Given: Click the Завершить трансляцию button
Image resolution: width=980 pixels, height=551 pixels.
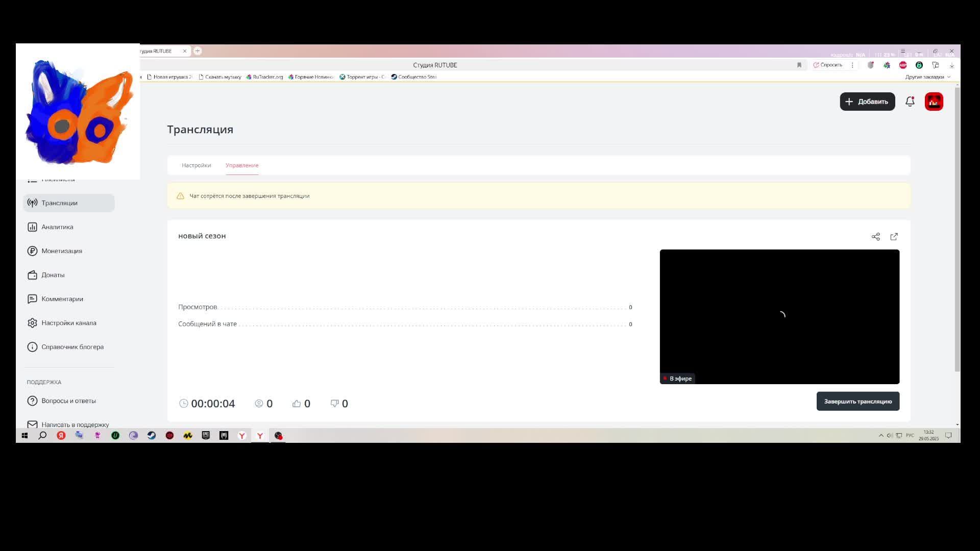Looking at the screenshot, I should point(858,402).
